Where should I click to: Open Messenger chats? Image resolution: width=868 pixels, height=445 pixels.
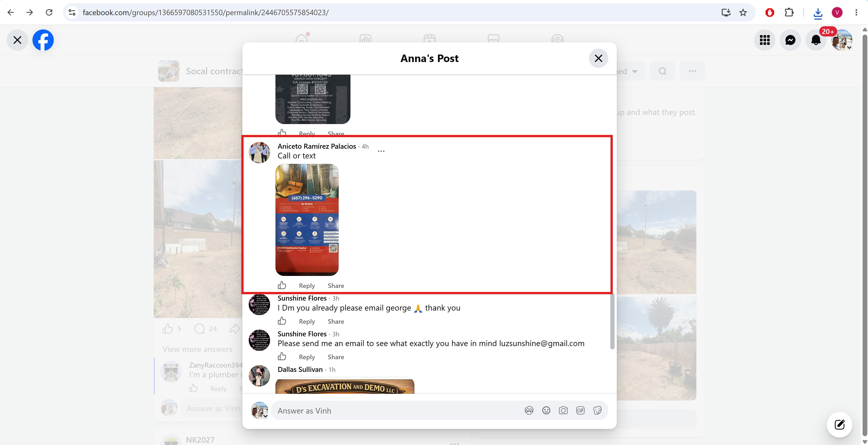point(790,40)
